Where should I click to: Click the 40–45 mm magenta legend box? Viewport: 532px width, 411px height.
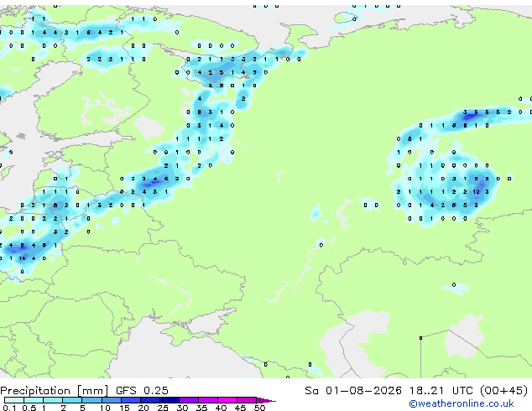tap(227, 400)
